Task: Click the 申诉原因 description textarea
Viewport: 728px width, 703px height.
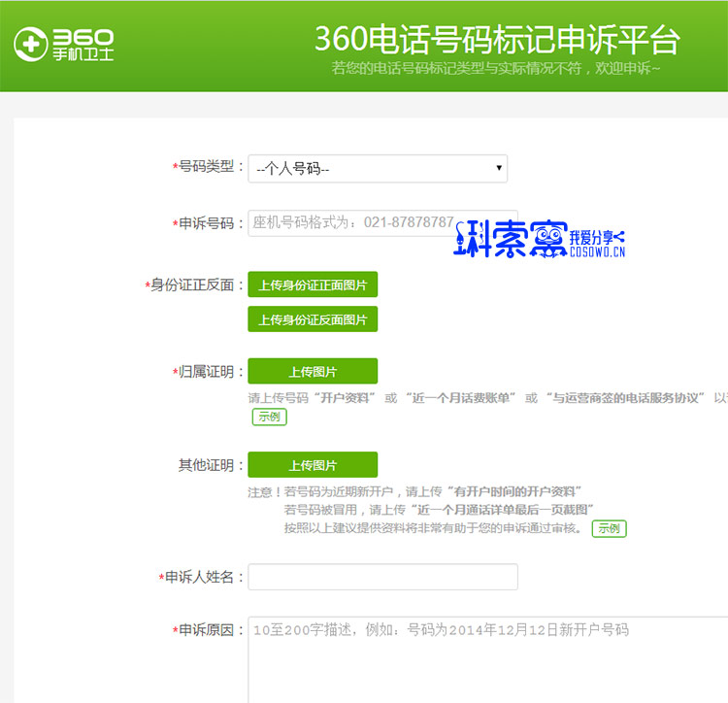Action: [x=488, y=660]
